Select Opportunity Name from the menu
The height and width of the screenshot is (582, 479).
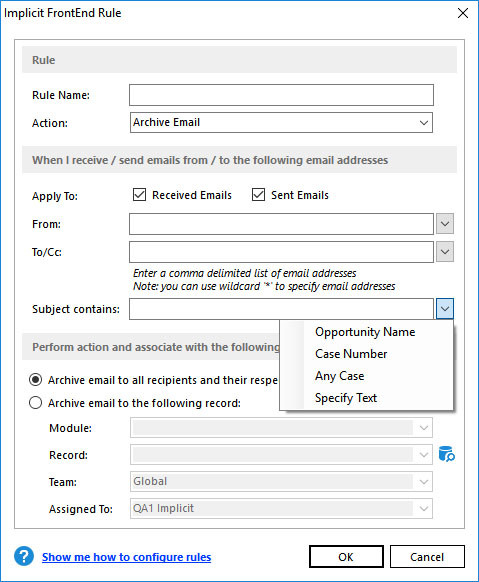point(366,331)
